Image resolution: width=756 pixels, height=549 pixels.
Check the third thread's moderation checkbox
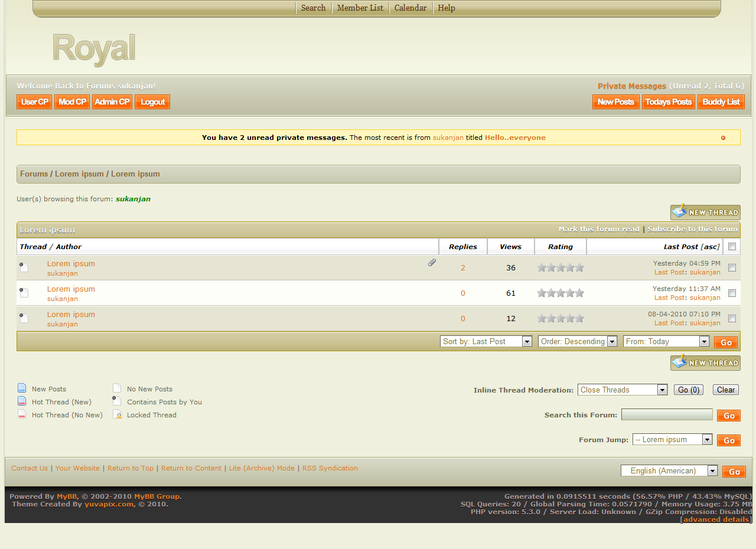[x=732, y=318]
